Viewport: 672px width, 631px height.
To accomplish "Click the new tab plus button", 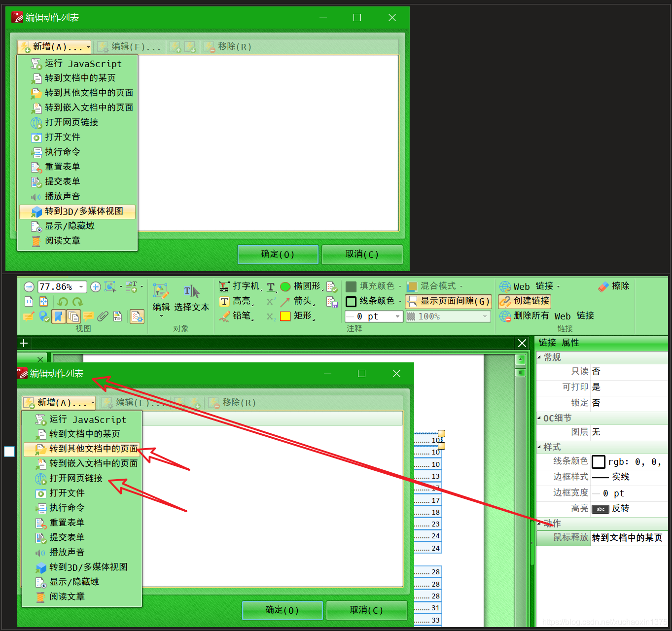I will [24, 343].
